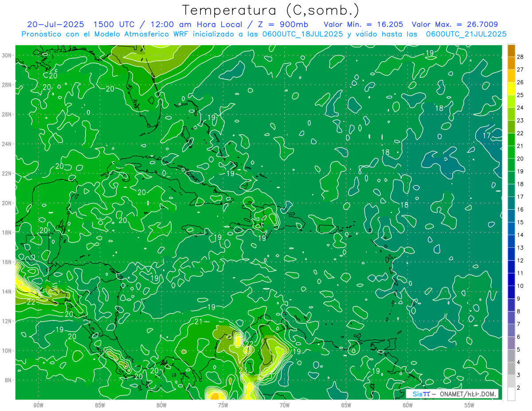Select the legend color swatch for 9

511,292
